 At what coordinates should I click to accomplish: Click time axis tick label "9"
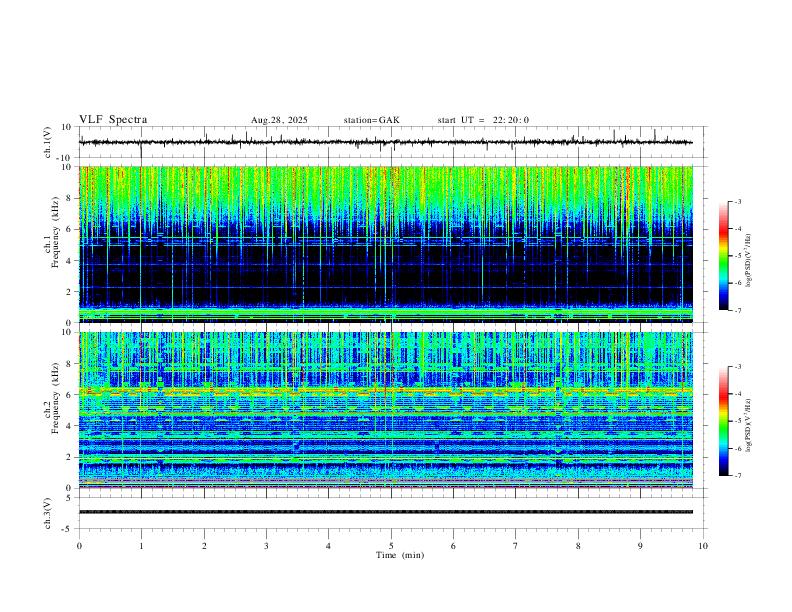click(640, 546)
